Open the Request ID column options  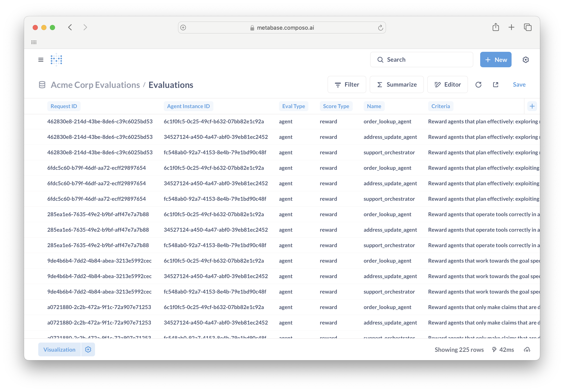click(x=64, y=106)
